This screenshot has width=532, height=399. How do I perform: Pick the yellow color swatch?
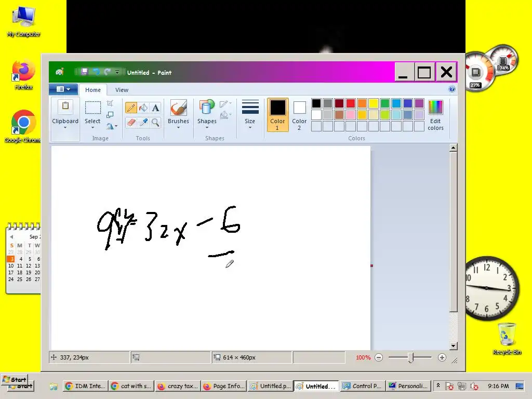point(373,103)
